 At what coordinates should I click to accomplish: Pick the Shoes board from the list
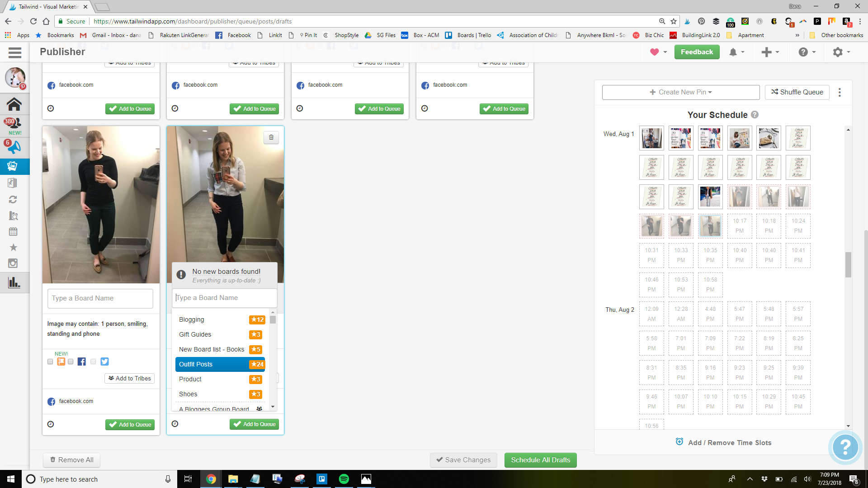point(220,394)
